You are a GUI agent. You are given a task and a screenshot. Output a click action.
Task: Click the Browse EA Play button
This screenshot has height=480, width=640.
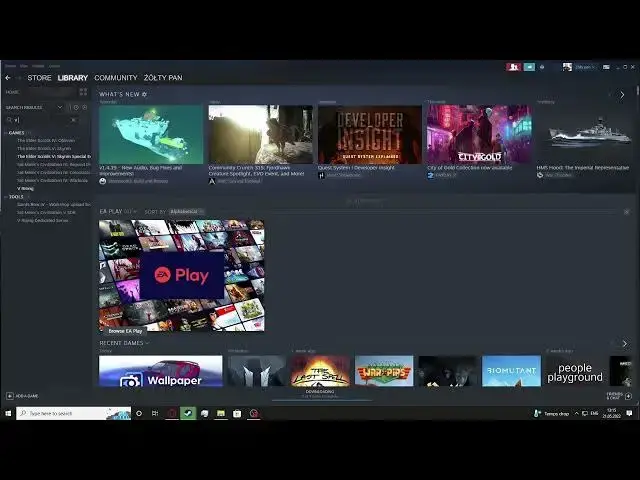125,331
